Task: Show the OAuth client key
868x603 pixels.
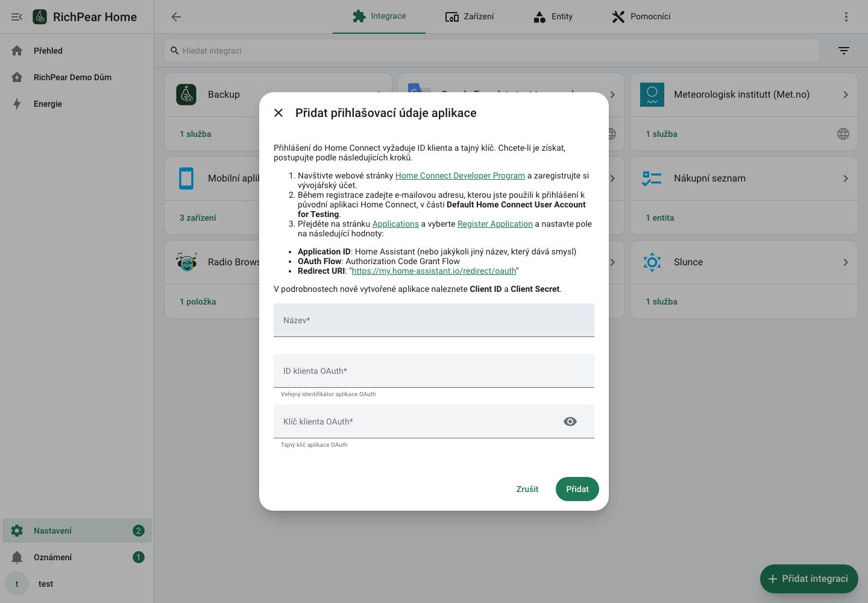Action: pyautogui.click(x=570, y=421)
